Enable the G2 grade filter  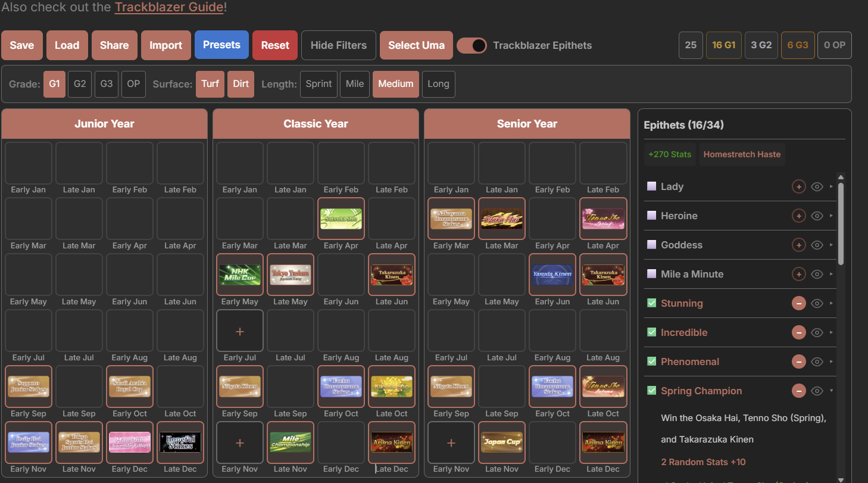click(x=80, y=84)
